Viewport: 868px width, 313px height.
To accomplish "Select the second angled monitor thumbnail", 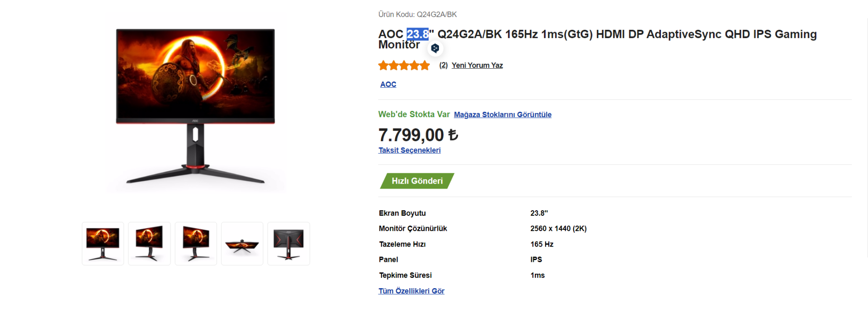I will point(149,243).
